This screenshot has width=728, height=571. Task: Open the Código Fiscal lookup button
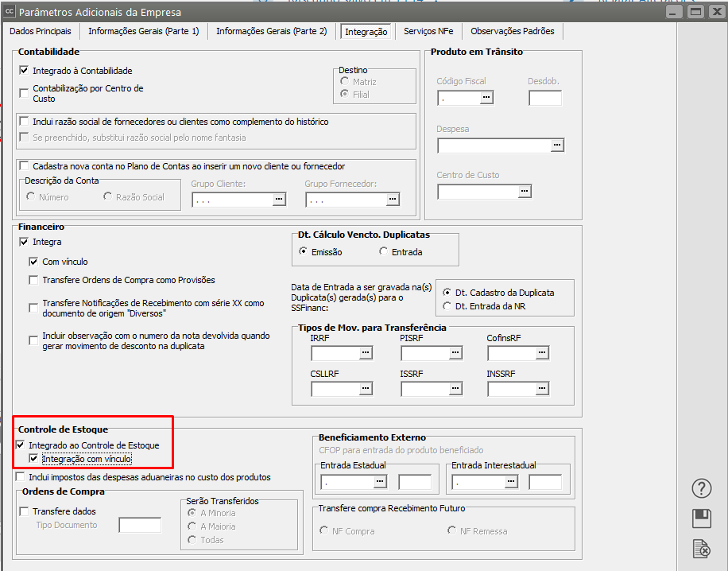486,98
